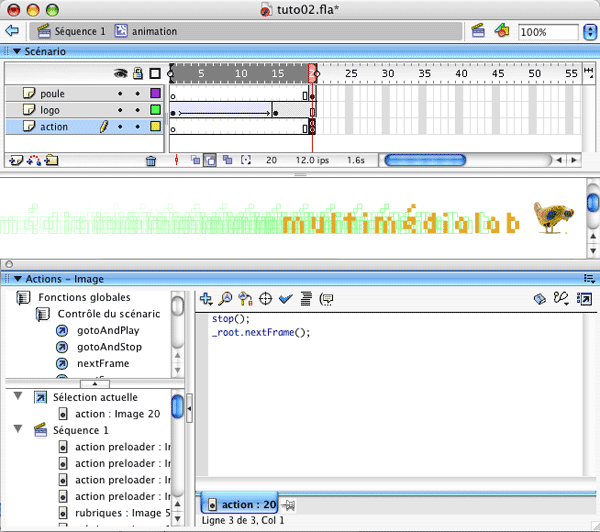Screen dimensions: 600x532
Task: Click the action : 20 script tab
Action: (240, 504)
